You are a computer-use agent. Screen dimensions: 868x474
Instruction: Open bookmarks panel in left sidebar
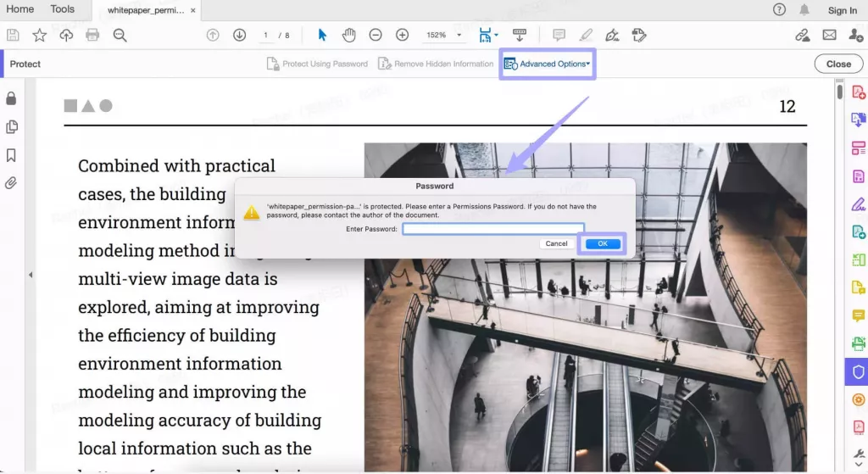(x=12, y=155)
